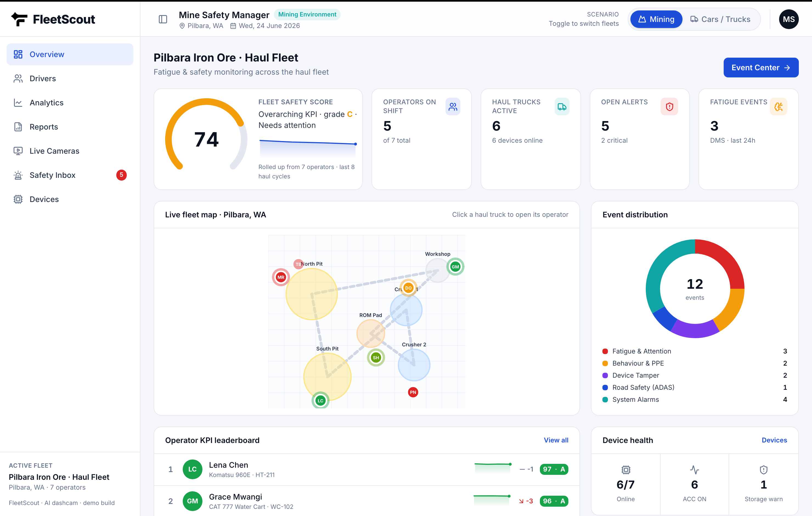Switch scenario to Mining fleet
This screenshot has width=812, height=516.
click(656, 19)
